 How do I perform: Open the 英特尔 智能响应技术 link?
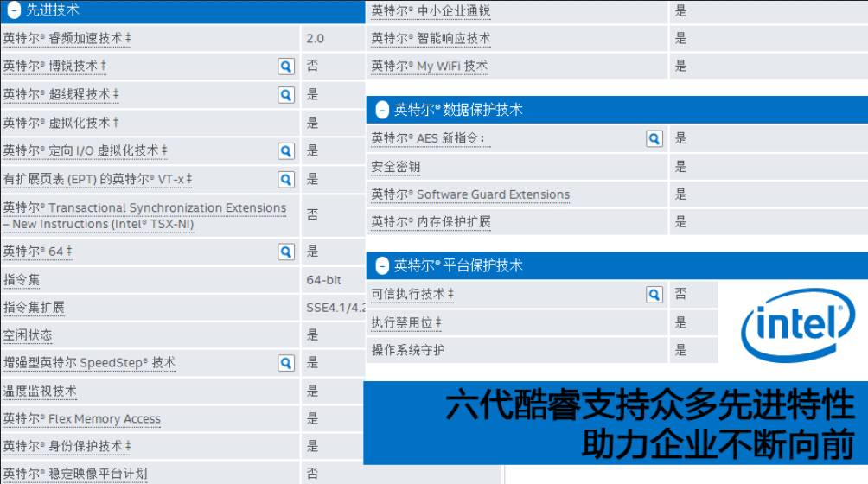(x=431, y=39)
